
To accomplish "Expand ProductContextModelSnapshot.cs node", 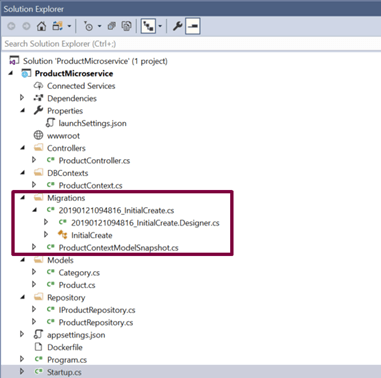I will [34, 247].
